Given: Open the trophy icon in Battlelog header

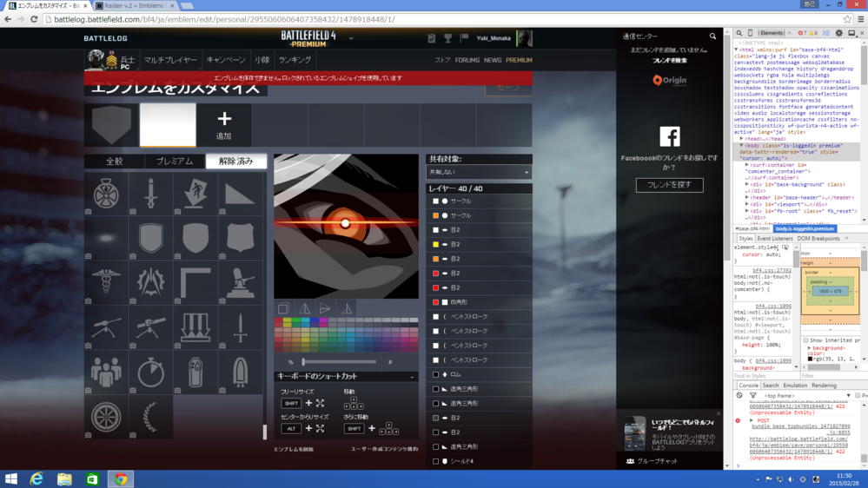Looking at the screenshot, I should [x=447, y=38].
